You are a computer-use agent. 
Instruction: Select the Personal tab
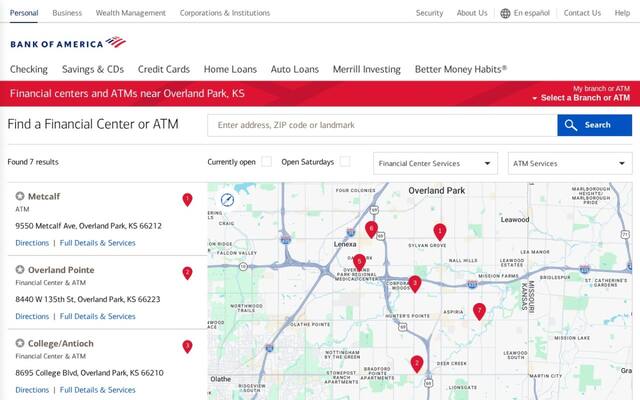click(24, 13)
